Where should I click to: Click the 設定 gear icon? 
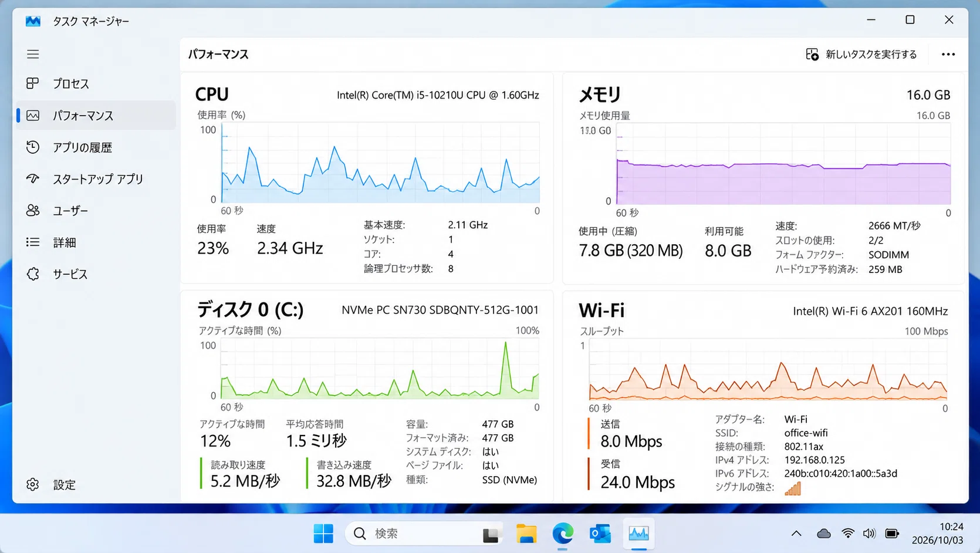click(x=33, y=484)
